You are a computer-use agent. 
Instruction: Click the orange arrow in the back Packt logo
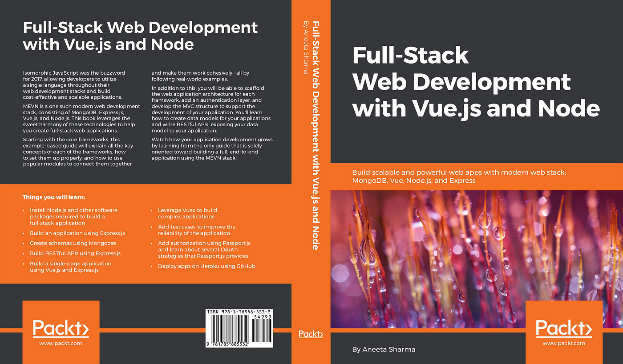[x=85, y=328]
